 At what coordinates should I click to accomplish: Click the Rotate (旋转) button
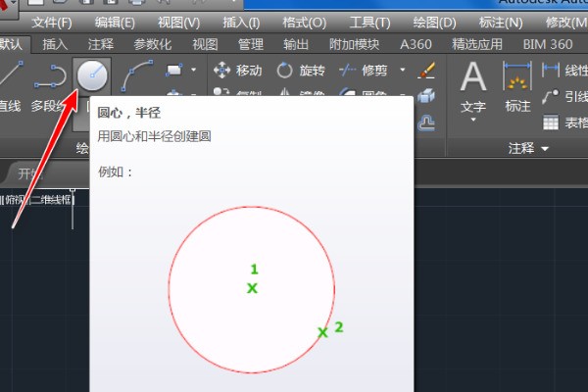click(x=301, y=70)
